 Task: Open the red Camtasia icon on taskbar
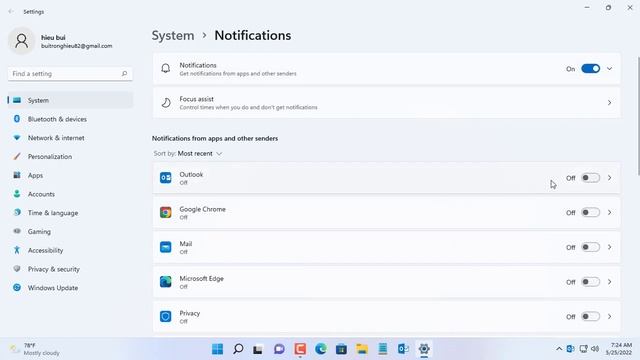(x=300, y=349)
